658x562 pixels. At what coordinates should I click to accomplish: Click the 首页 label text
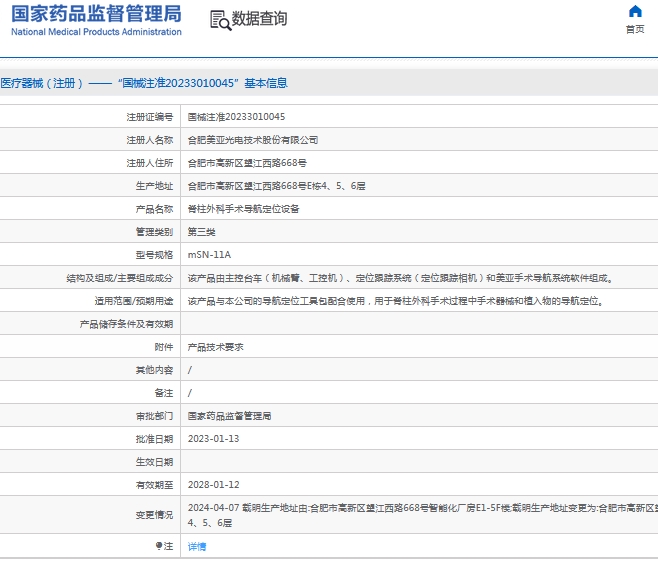click(x=635, y=29)
